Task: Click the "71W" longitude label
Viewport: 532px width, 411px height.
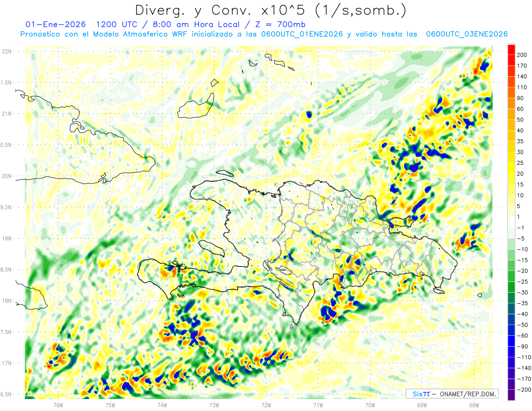Action: (318, 405)
